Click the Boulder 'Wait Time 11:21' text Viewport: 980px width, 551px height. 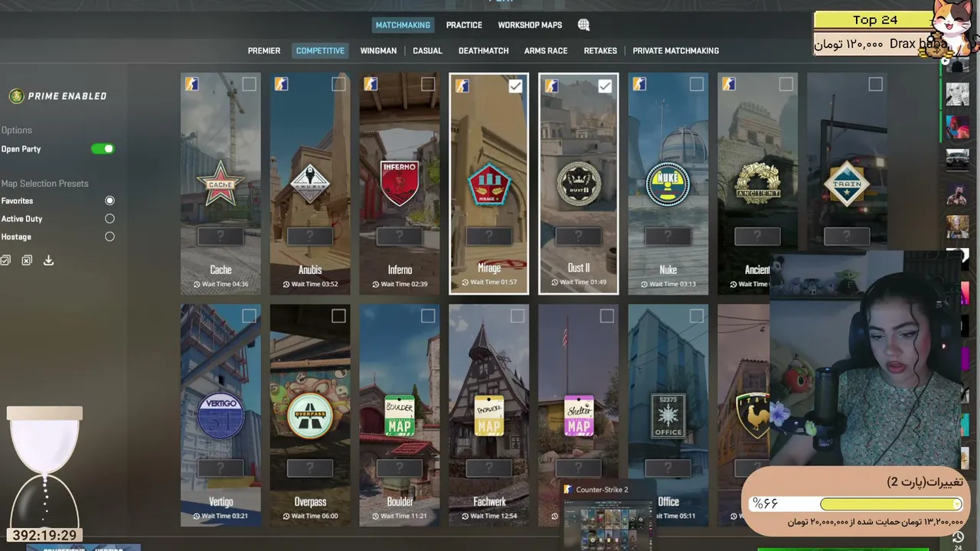(x=400, y=516)
